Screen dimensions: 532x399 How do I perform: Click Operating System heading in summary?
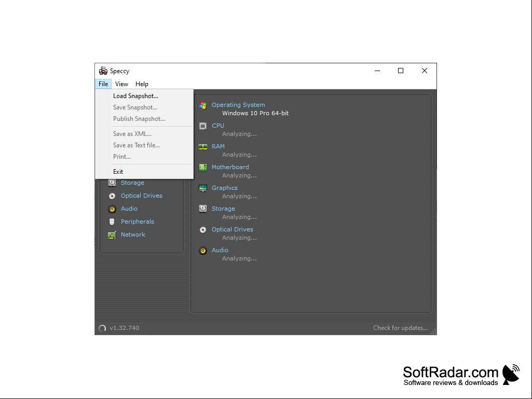point(238,105)
